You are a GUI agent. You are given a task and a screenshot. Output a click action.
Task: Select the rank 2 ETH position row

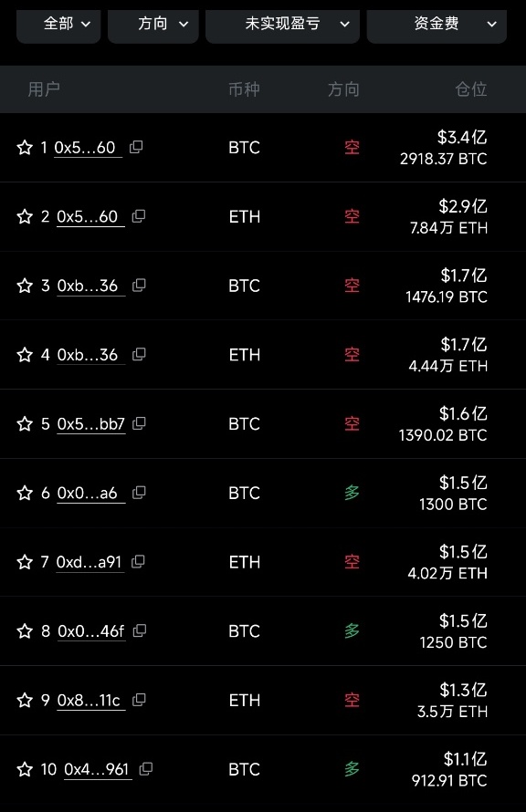[x=263, y=216]
